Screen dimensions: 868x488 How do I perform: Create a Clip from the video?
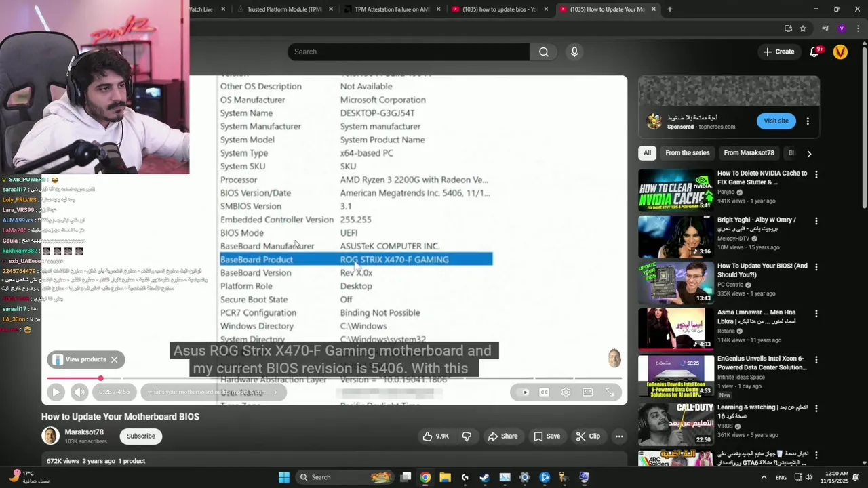click(588, 436)
